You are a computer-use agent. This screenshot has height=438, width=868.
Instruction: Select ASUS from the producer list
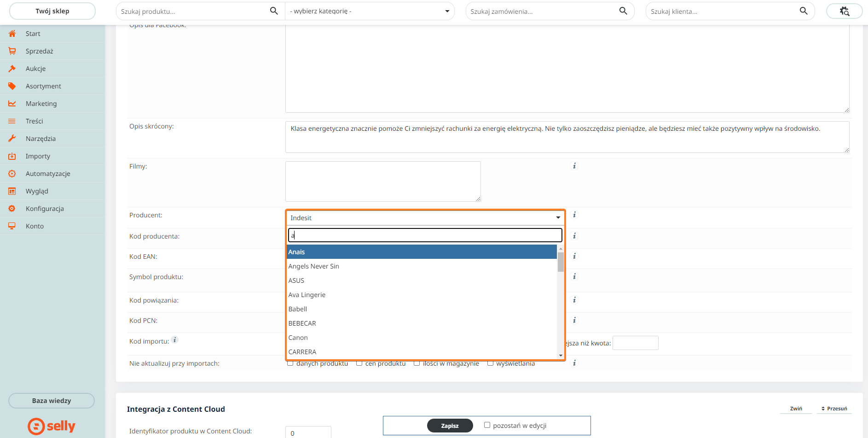296,280
